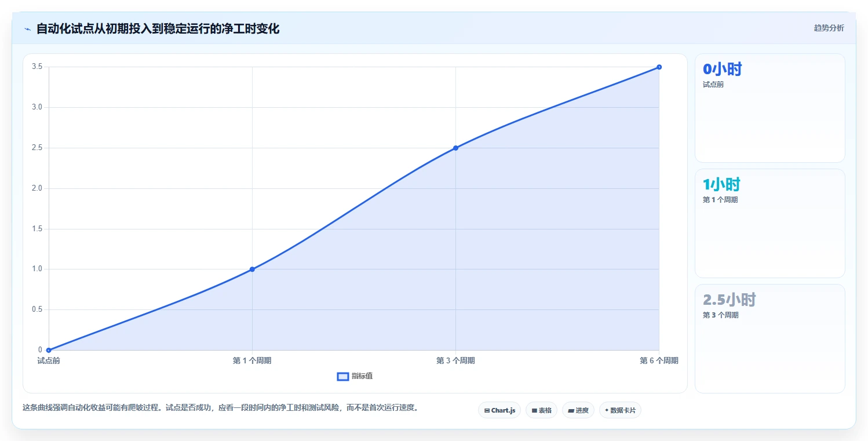Select the Chart.js tag
Viewport: 868px width, 441px height.
tap(499, 410)
